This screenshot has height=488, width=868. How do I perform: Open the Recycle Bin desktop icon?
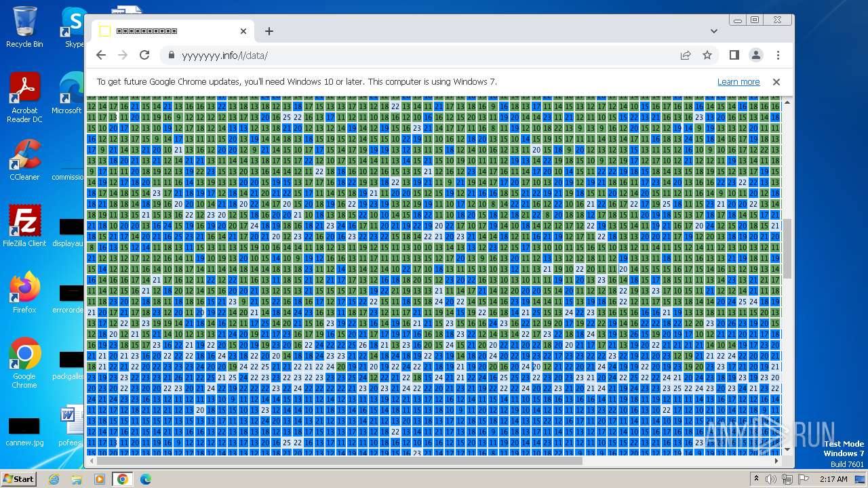[24, 27]
